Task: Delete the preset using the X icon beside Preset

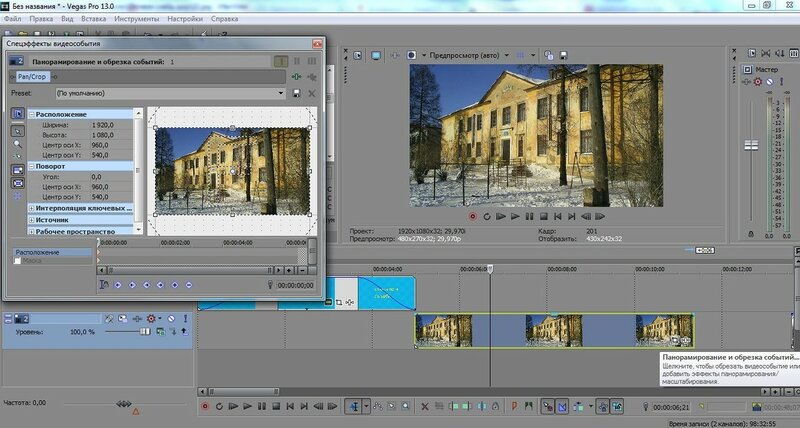Action: pos(312,93)
